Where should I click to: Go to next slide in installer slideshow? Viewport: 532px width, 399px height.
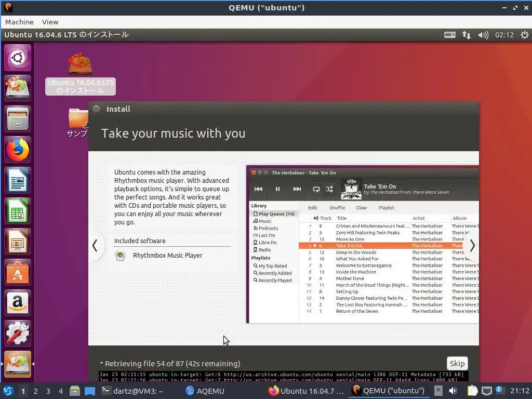point(472,245)
